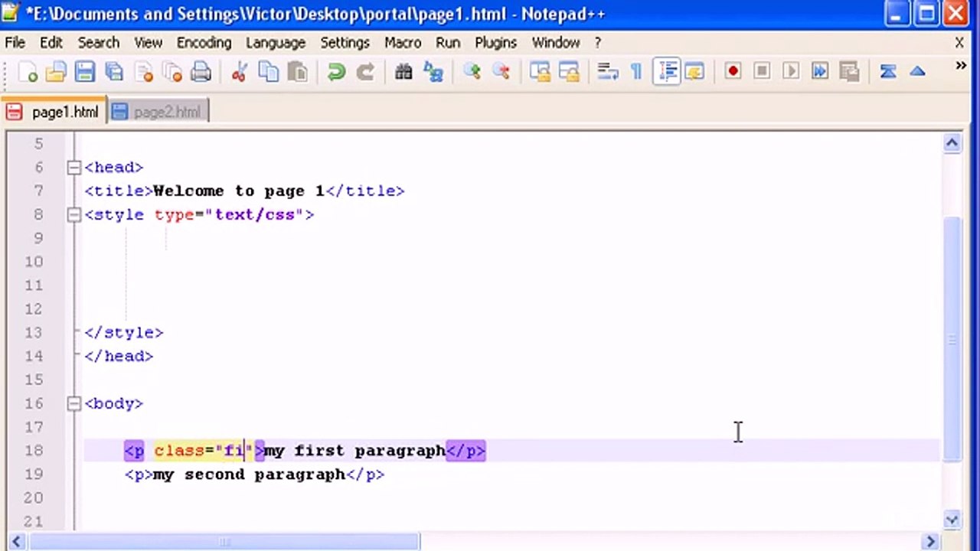Screen dimensions: 980x551
Task: Click the Playback macro icon
Action: (791, 72)
